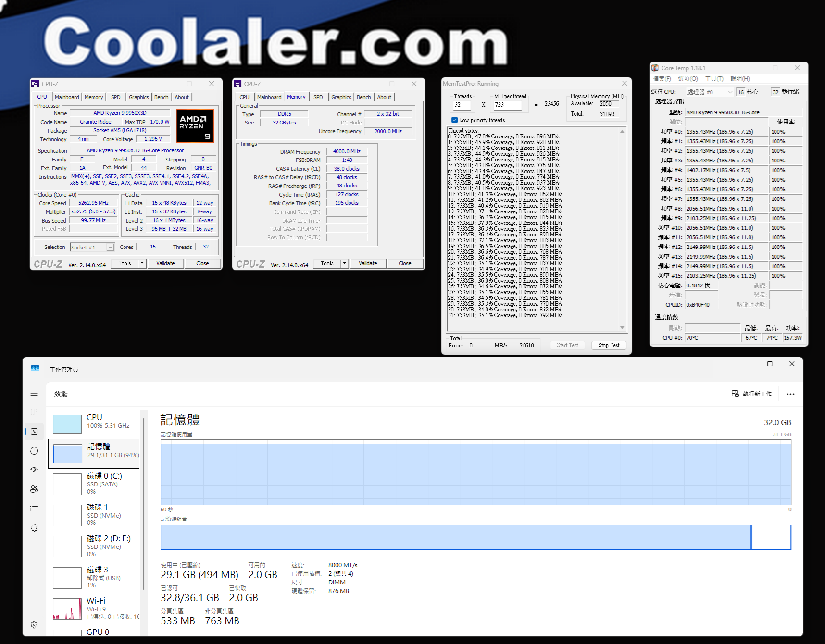Open Services page icon in Task Manager
Image resolution: width=825 pixels, height=644 pixels.
(x=34, y=528)
